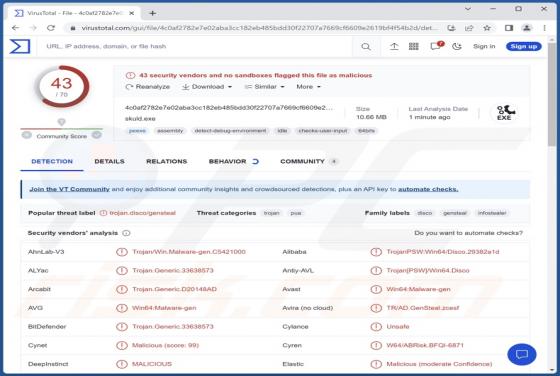Image resolution: width=560 pixels, height=376 pixels.
Task: Switch to the DETAILS tab
Action: (109, 161)
